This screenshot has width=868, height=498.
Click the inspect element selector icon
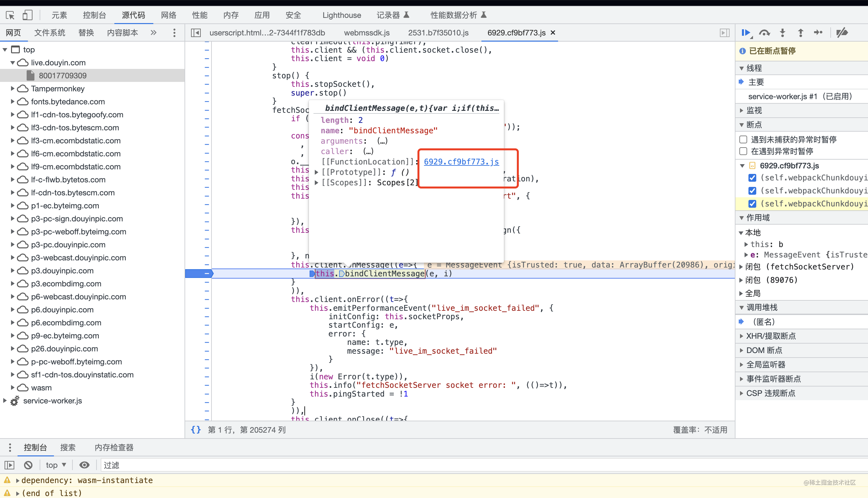pyautogui.click(x=10, y=15)
